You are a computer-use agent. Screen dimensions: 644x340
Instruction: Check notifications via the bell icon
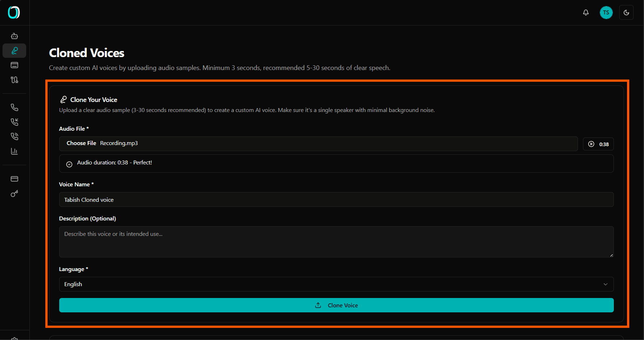coord(586,12)
